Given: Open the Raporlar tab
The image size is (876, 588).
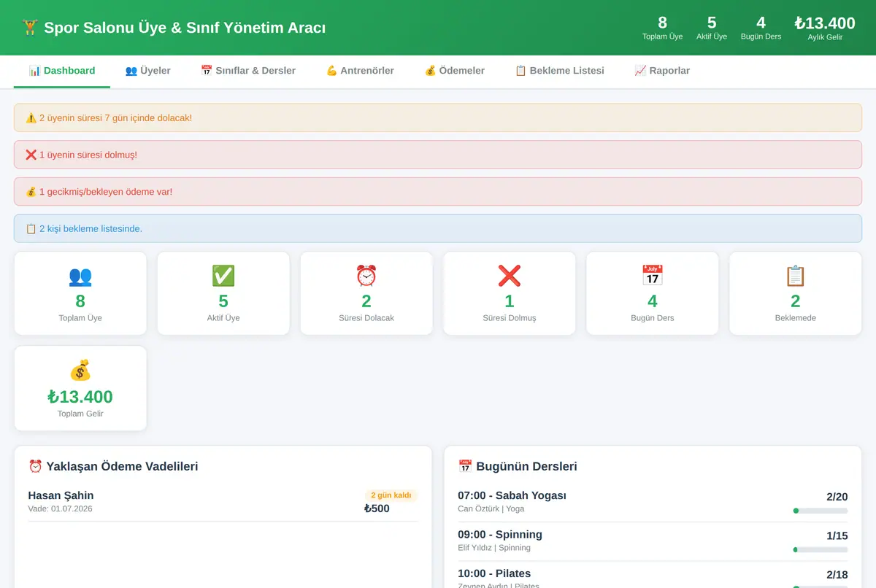Looking at the screenshot, I should pyautogui.click(x=662, y=71).
